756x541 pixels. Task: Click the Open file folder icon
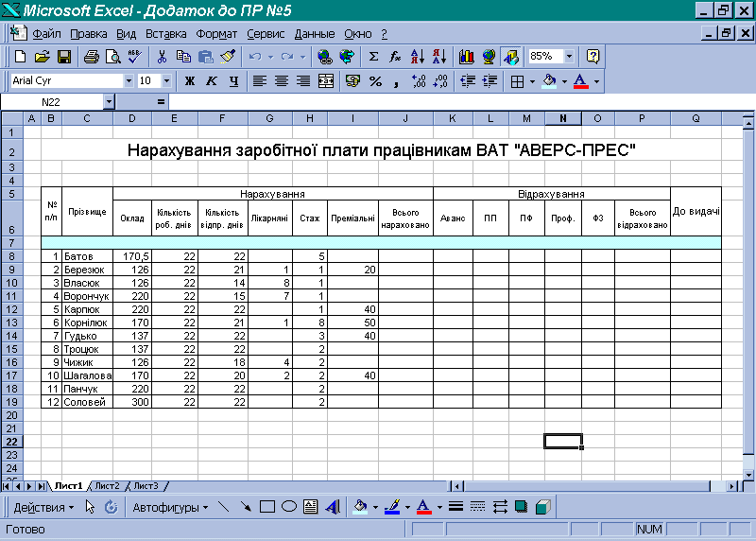point(42,57)
